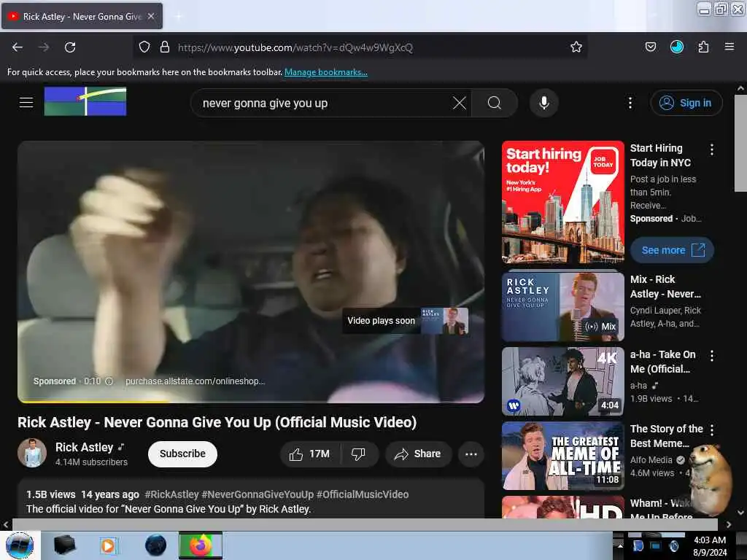The image size is (747, 560).
Task: Run search with the magnifier button
Action: [x=495, y=103]
